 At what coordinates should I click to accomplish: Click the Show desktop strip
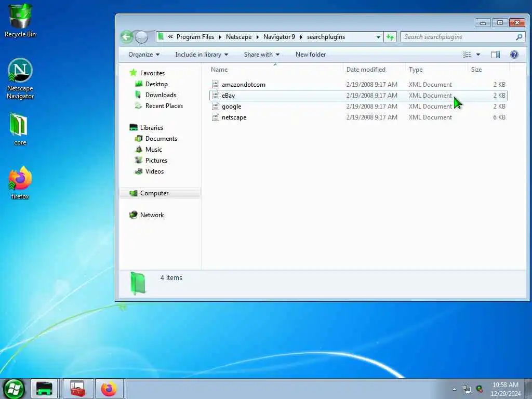coord(528,389)
